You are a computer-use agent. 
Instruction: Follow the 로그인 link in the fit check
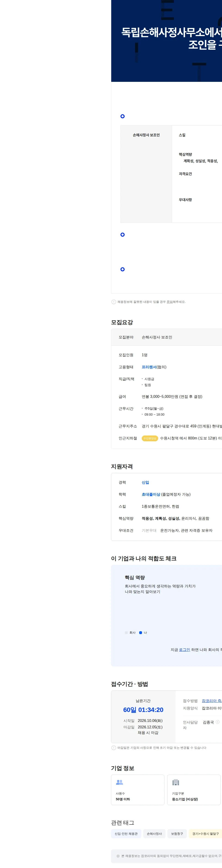pos(184,650)
